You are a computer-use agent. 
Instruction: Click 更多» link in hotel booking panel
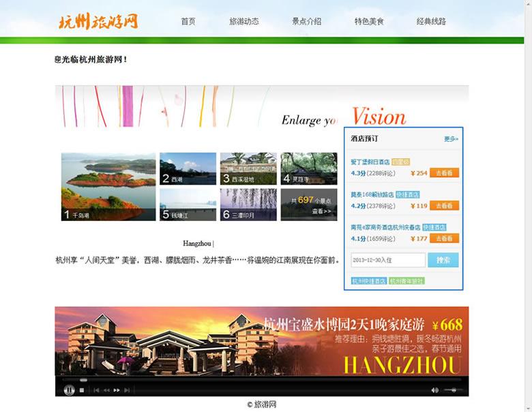click(451, 139)
